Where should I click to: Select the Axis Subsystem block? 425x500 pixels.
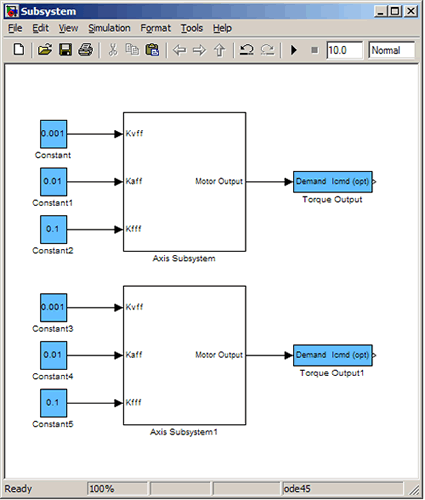[x=184, y=182]
